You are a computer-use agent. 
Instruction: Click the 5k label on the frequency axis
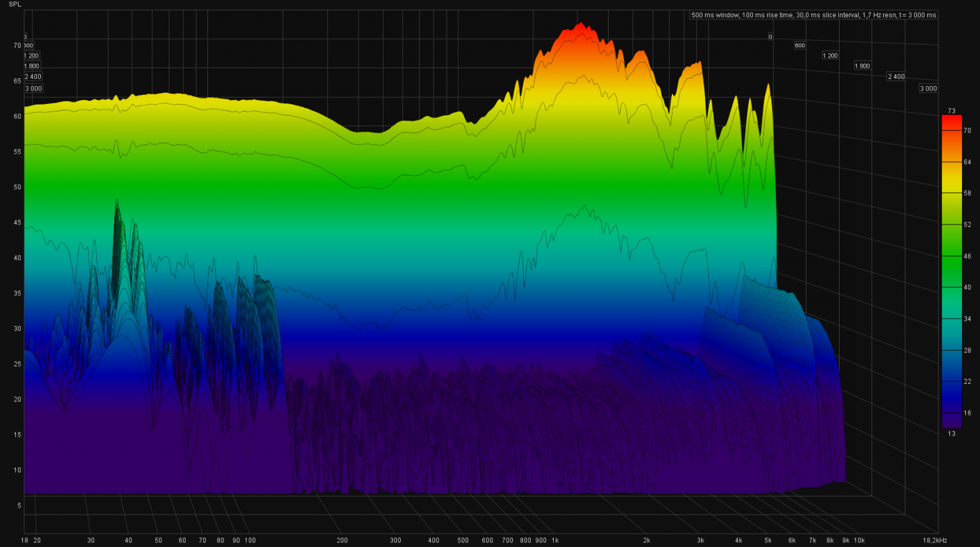coord(768,540)
